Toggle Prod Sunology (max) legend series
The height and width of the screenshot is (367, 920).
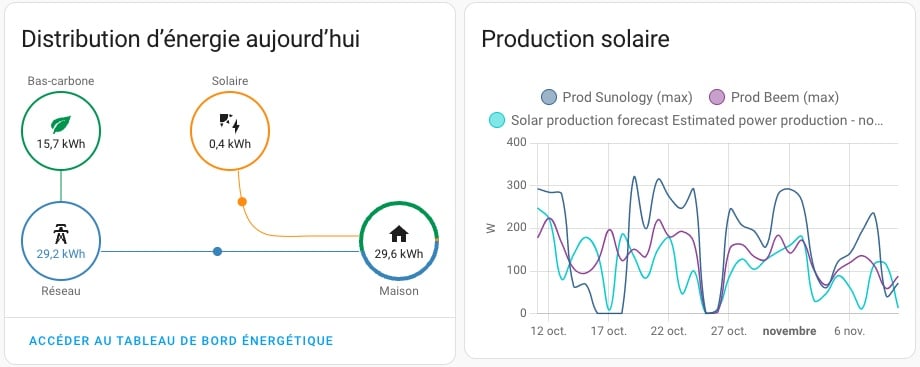(617, 97)
